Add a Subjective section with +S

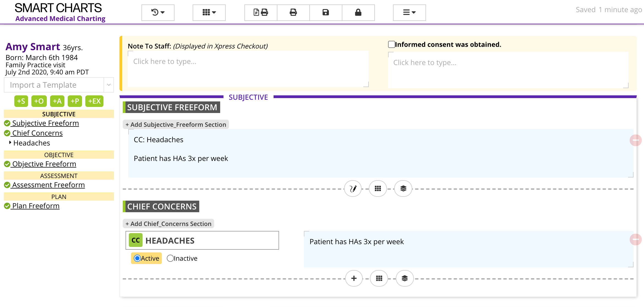click(21, 101)
